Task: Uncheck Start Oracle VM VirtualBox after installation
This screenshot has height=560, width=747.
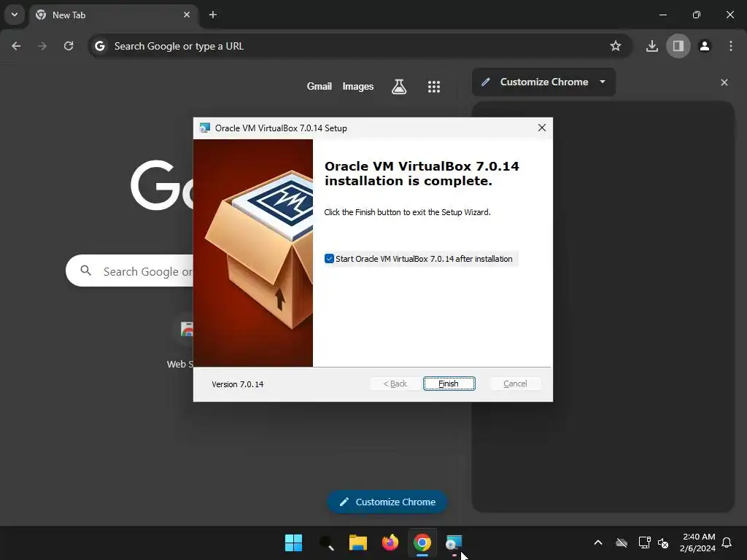Action: (x=329, y=259)
